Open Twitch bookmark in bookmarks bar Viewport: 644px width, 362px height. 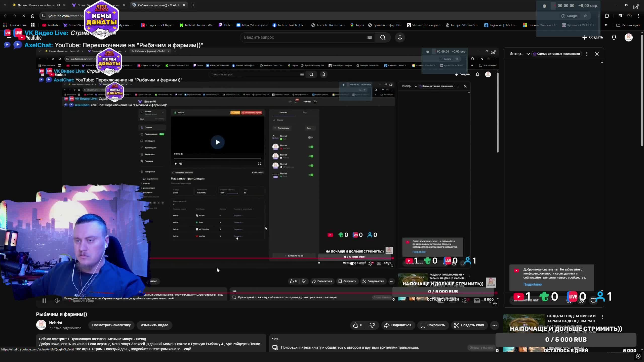click(x=225, y=25)
